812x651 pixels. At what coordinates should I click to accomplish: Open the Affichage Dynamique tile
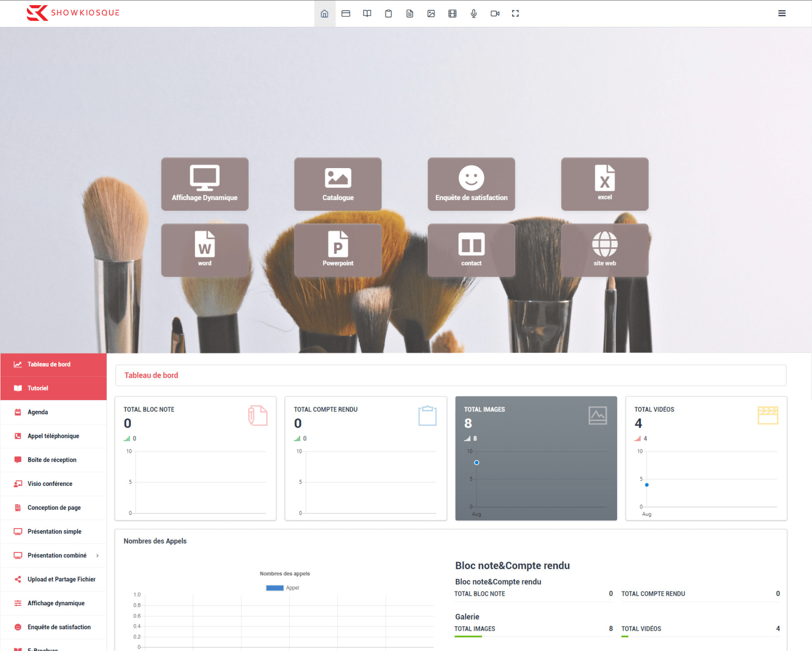tap(205, 184)
